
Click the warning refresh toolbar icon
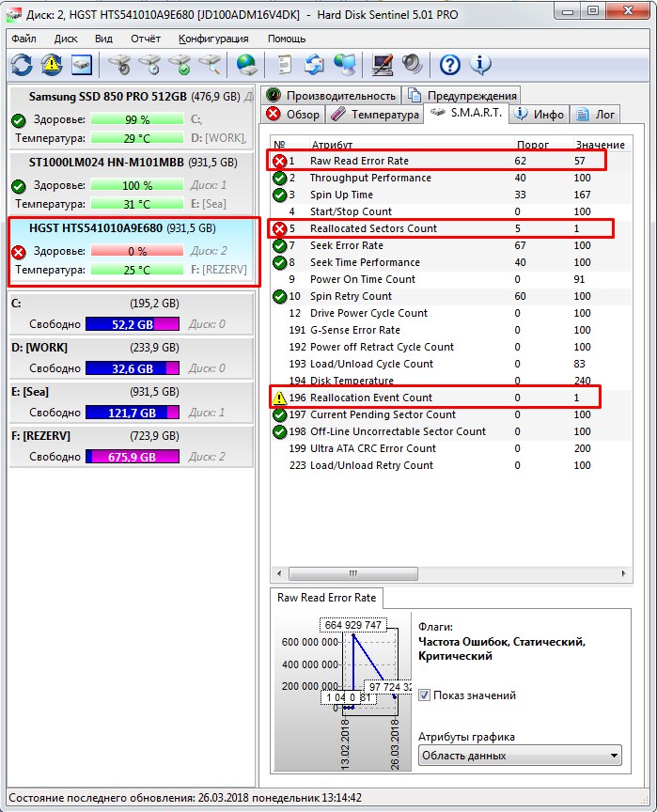point(52,65)
